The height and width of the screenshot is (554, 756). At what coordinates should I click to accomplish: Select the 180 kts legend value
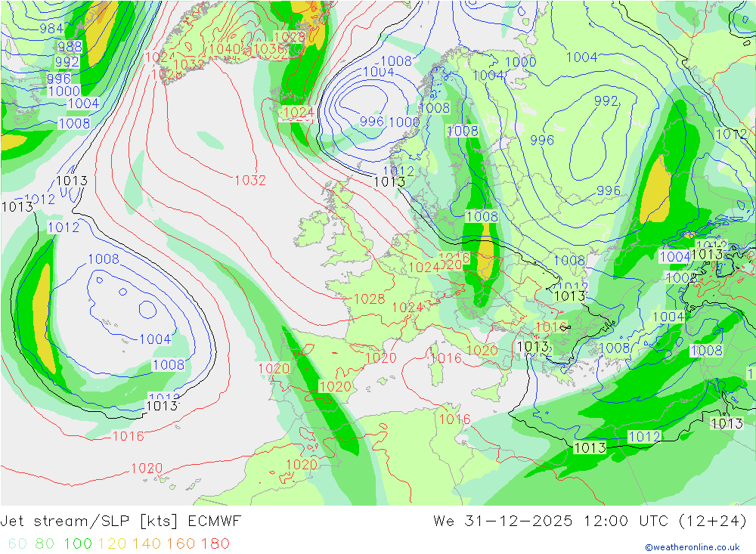click(x=215, y=543)
